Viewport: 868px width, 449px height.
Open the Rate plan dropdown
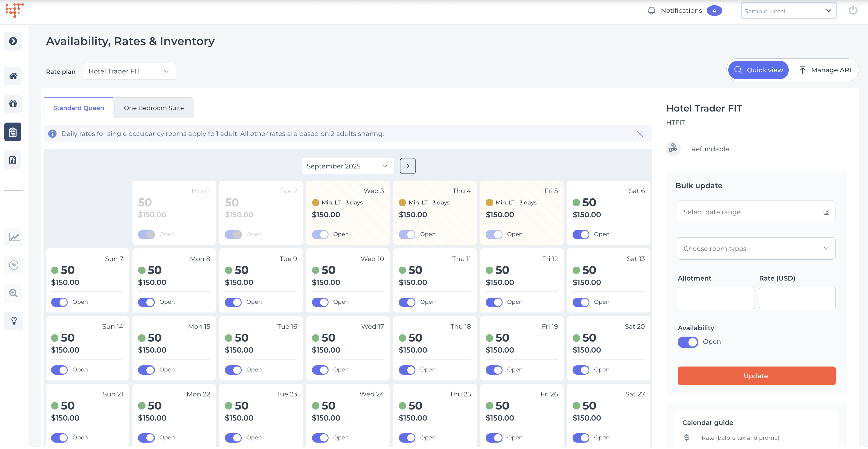coord(129,71)
